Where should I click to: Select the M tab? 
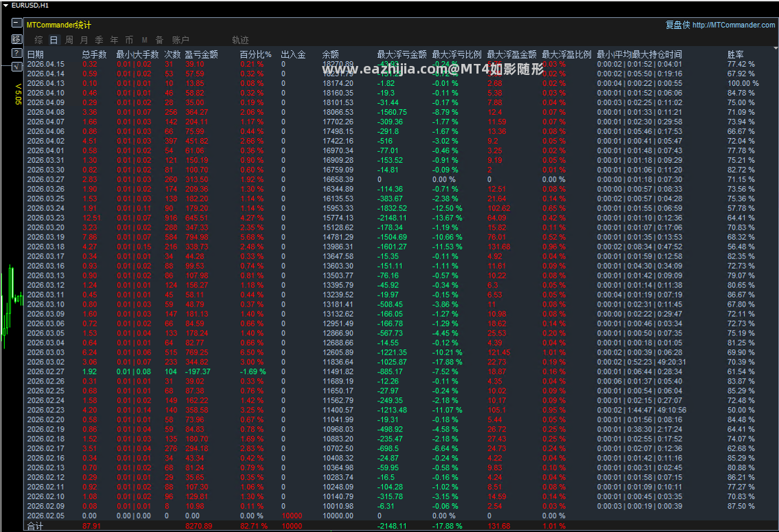[144, 40]
